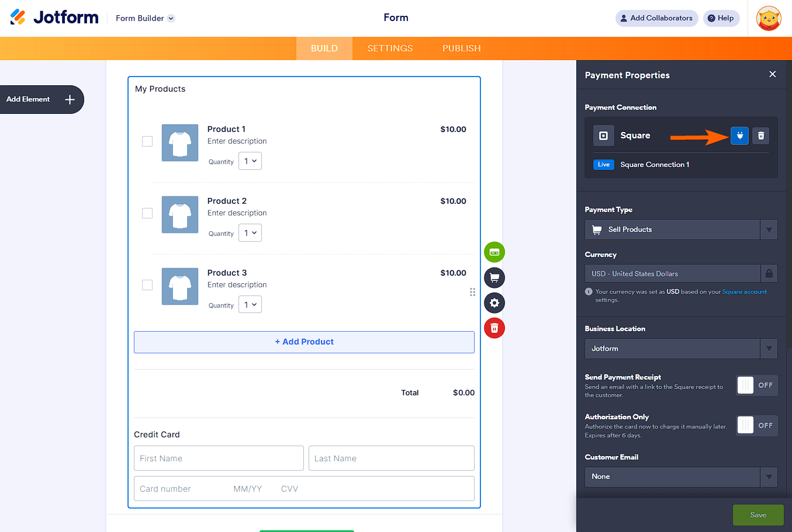Click the Card number input field

(x=304, y=489)
